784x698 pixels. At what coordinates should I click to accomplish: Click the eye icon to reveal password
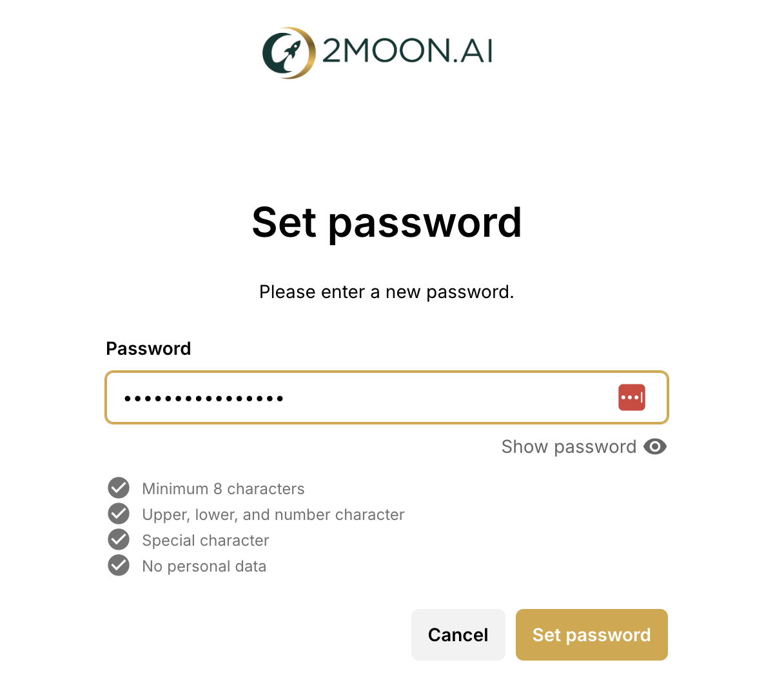point(655,446)
